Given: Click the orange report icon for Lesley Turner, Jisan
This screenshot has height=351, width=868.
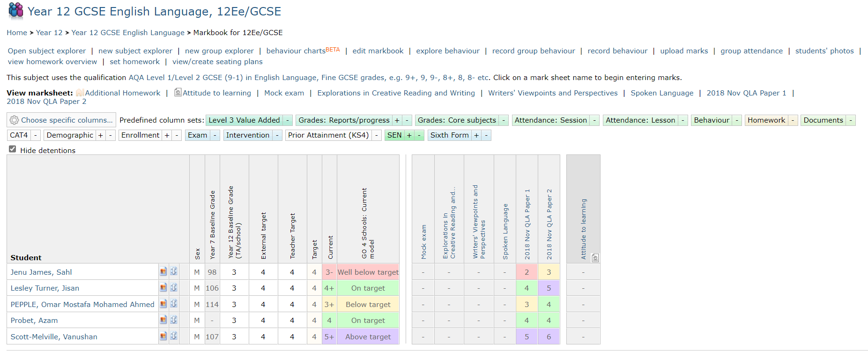Looking at the screenshot, I should [163, 287].
